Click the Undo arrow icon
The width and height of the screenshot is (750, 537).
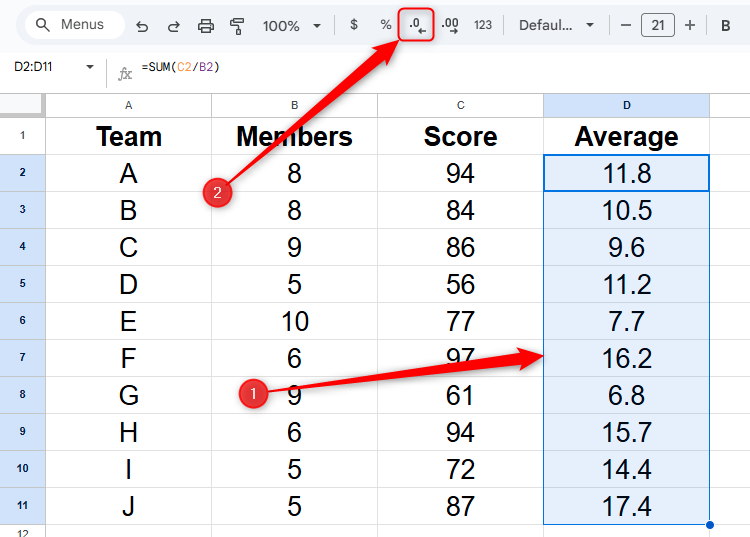click(x=142, y=25)
